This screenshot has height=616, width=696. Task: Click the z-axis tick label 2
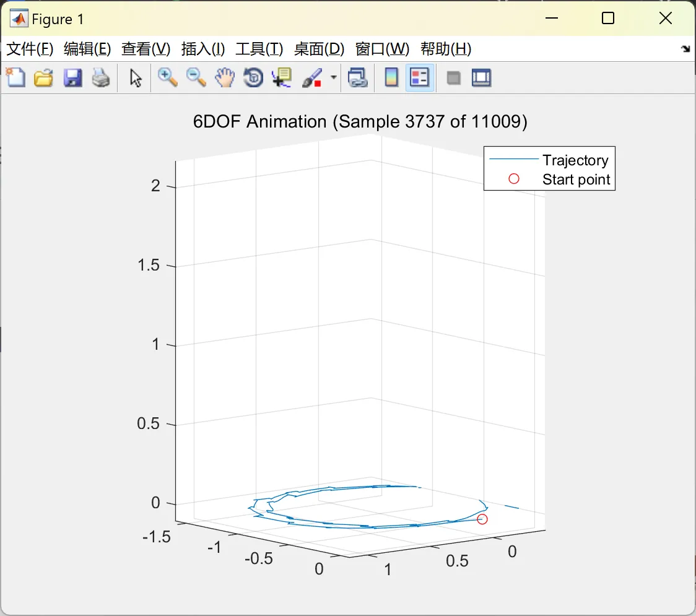[x=155, y=186]
